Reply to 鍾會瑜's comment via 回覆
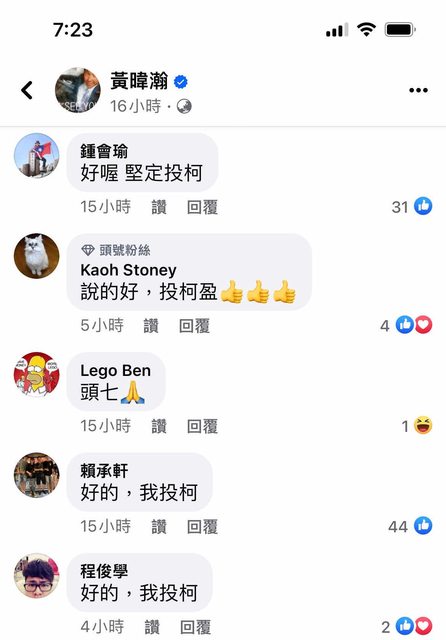Image resolution: width=446 pixels, height=640 pixels. pyautogui.click(x=202, y=207)
